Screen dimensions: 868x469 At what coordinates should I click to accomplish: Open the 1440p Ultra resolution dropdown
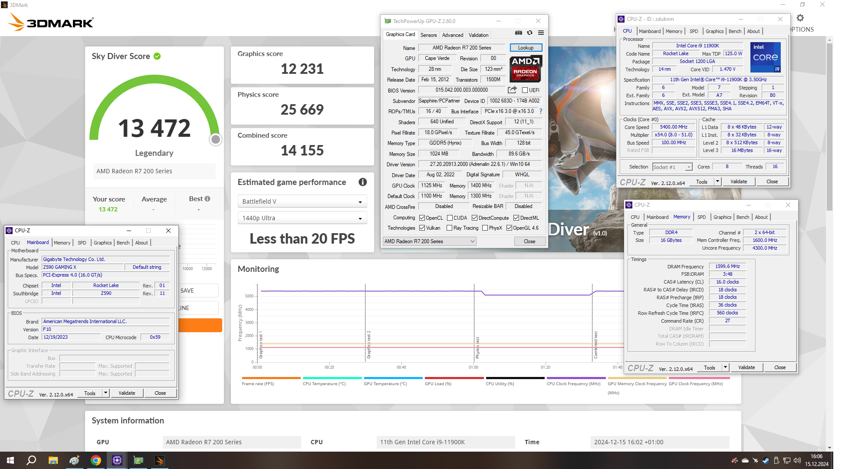tap(302, 218)
